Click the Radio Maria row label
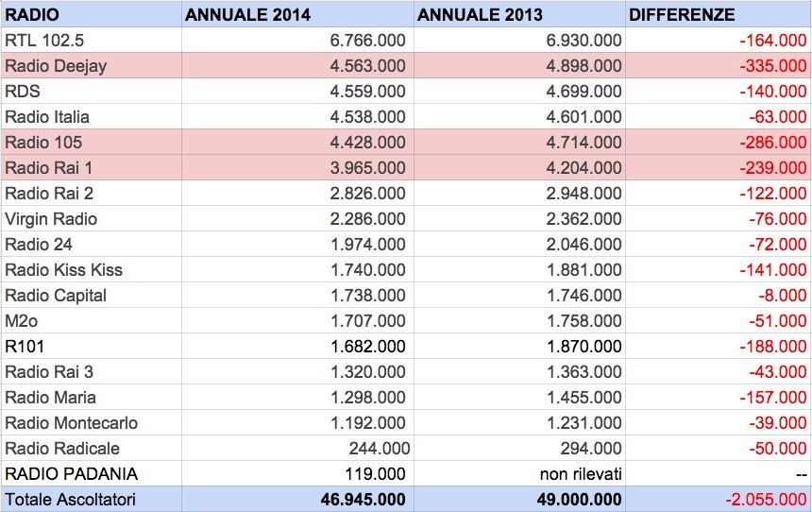Image resolution: width=812 pixels, height=512 pixels. [x=50, y=398]
